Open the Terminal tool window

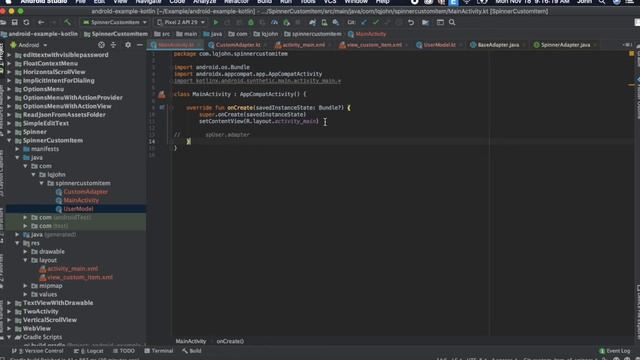(x=159, y=351)
